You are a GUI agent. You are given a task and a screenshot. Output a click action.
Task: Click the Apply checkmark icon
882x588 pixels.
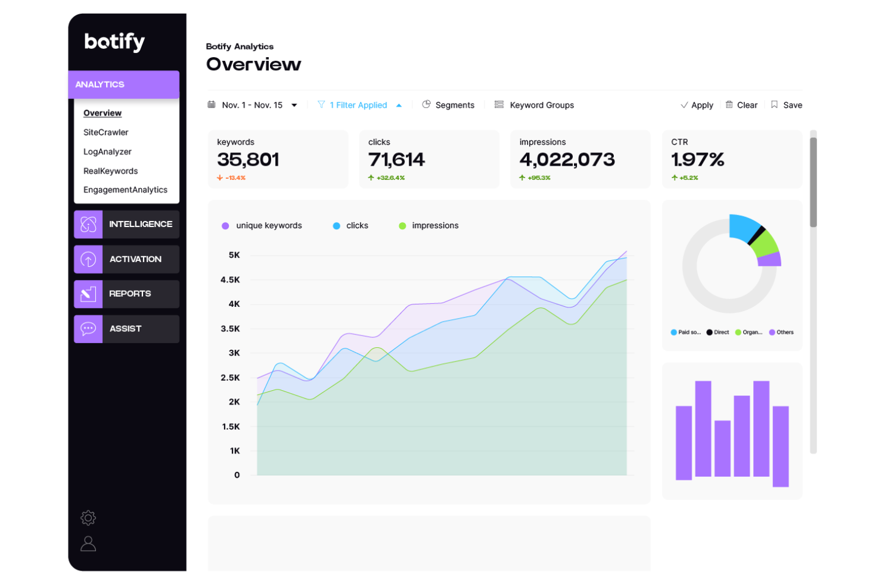click(x=684, y=105)
